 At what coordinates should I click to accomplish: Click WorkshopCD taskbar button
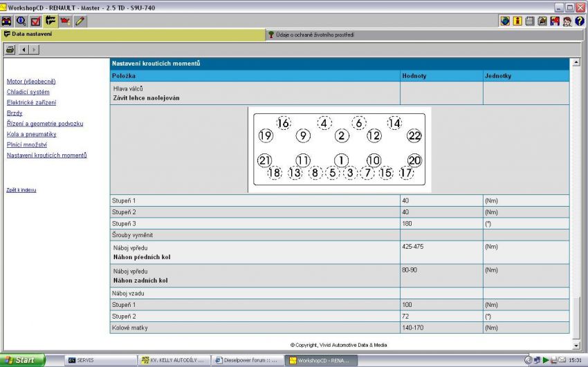click(x=321, y=360)
